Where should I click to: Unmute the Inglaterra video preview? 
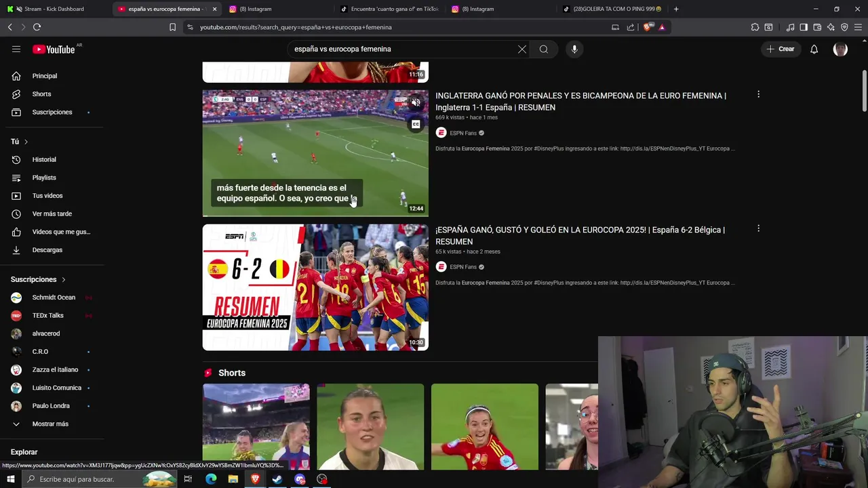416,102
